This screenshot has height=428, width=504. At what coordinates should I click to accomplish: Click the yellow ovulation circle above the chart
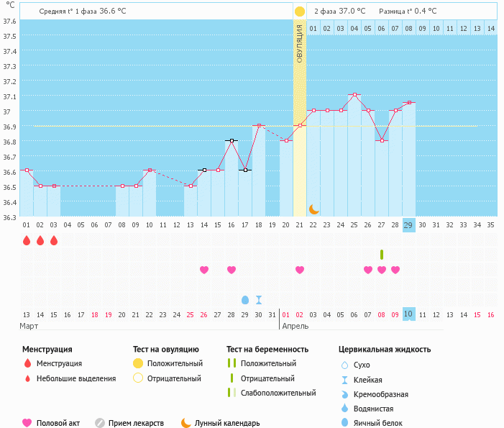(299, 12)
